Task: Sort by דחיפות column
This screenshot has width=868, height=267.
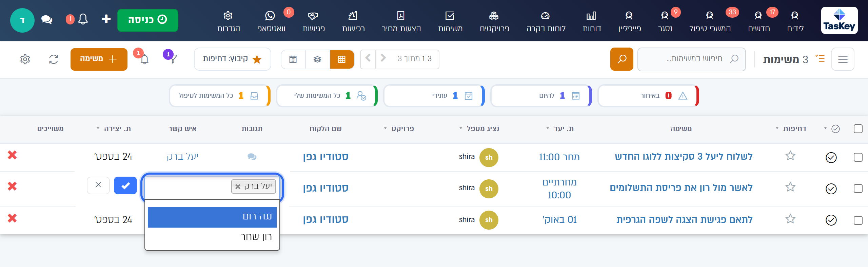Action: [791, 129]
